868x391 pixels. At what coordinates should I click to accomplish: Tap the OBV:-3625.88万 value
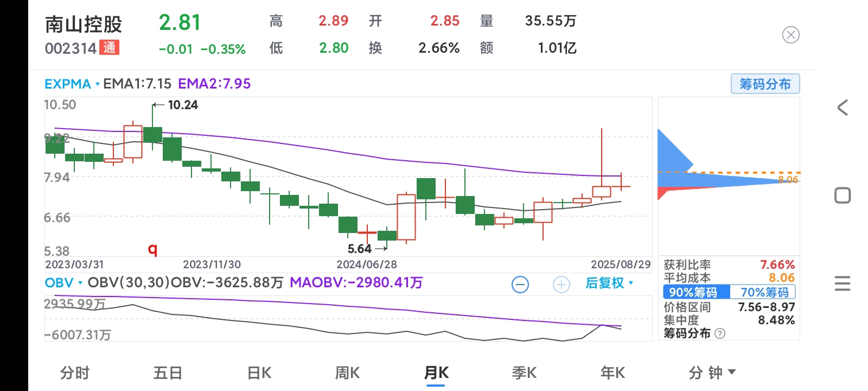pyautogui.click(x=228, y=283)
